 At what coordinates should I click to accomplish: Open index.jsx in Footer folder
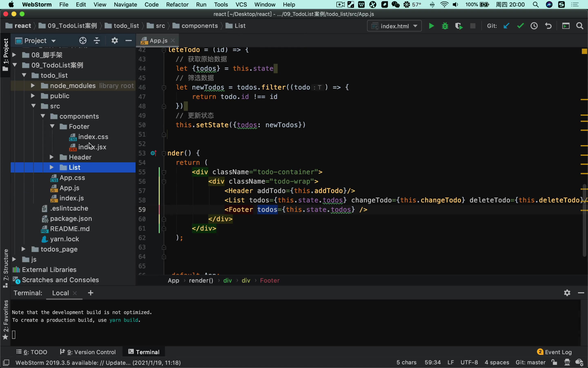(92, 147)
